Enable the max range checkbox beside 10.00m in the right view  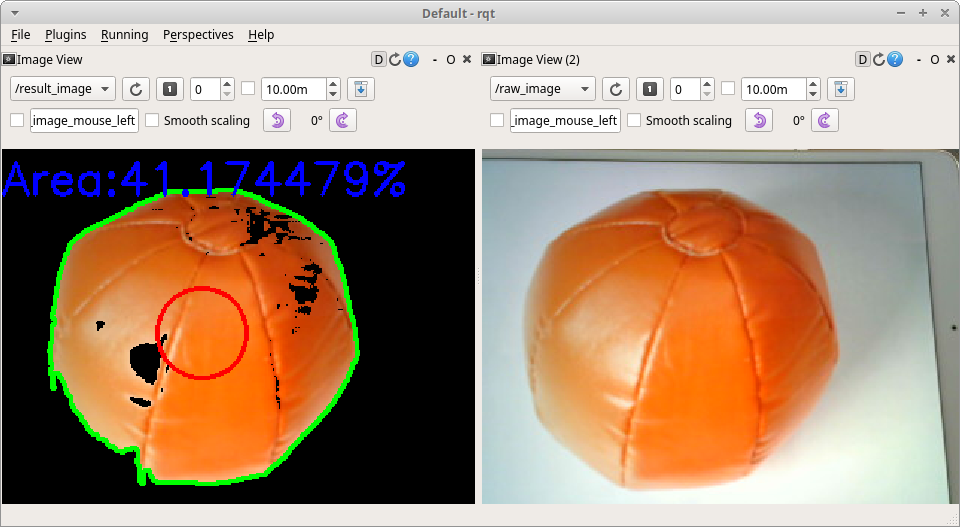(728, 89)
